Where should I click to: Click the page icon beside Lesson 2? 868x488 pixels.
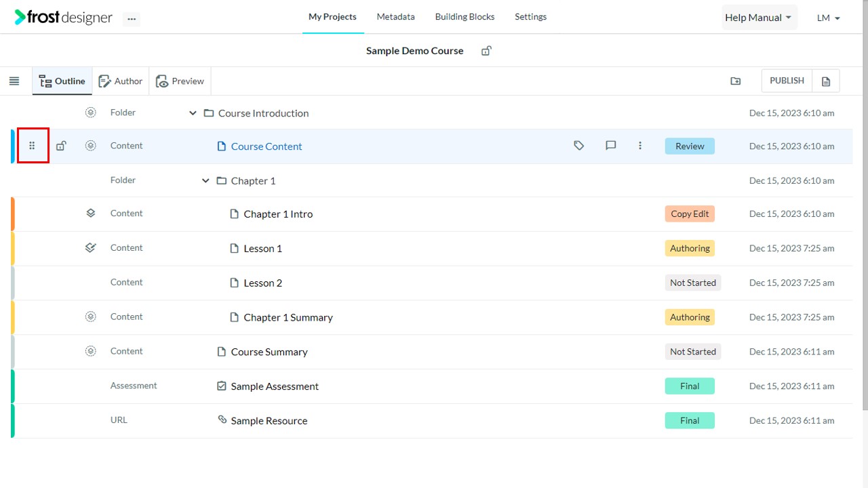point(235,283)
